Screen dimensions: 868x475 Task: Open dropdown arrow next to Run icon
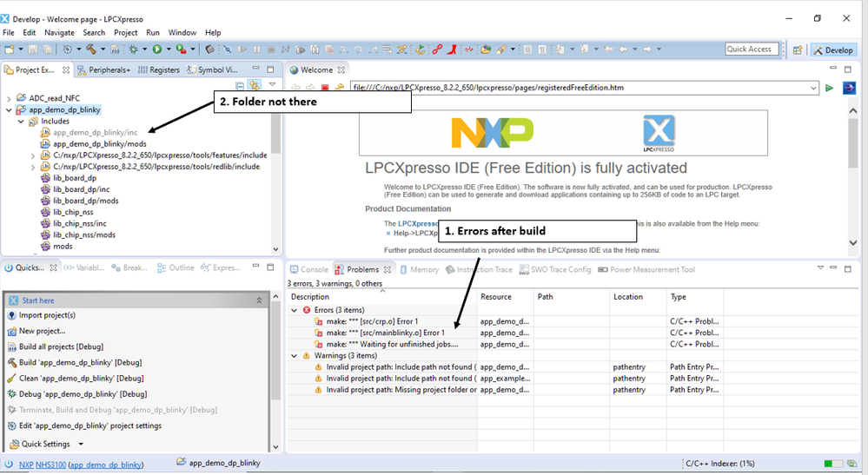tap(169, 49)
